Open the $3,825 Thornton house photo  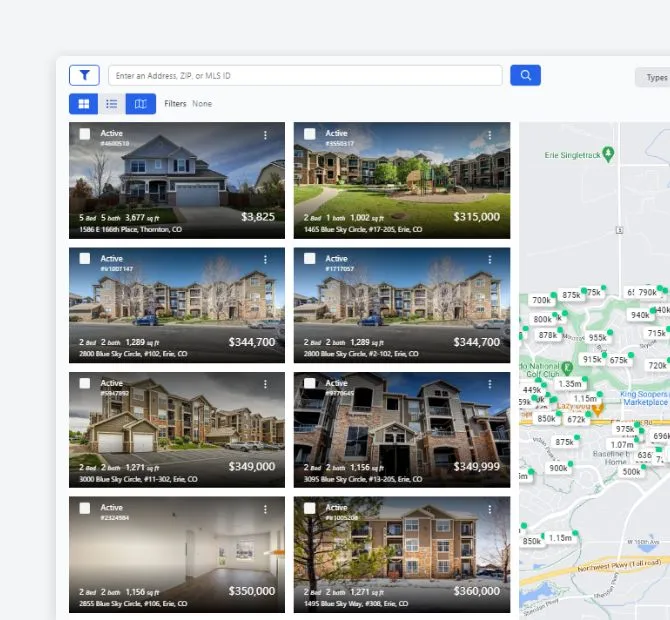(x=177, y=180)
